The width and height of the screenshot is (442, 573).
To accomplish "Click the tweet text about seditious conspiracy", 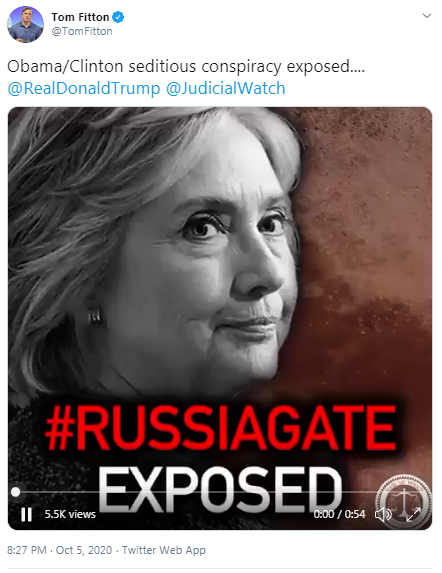I will tap(186, 67).
